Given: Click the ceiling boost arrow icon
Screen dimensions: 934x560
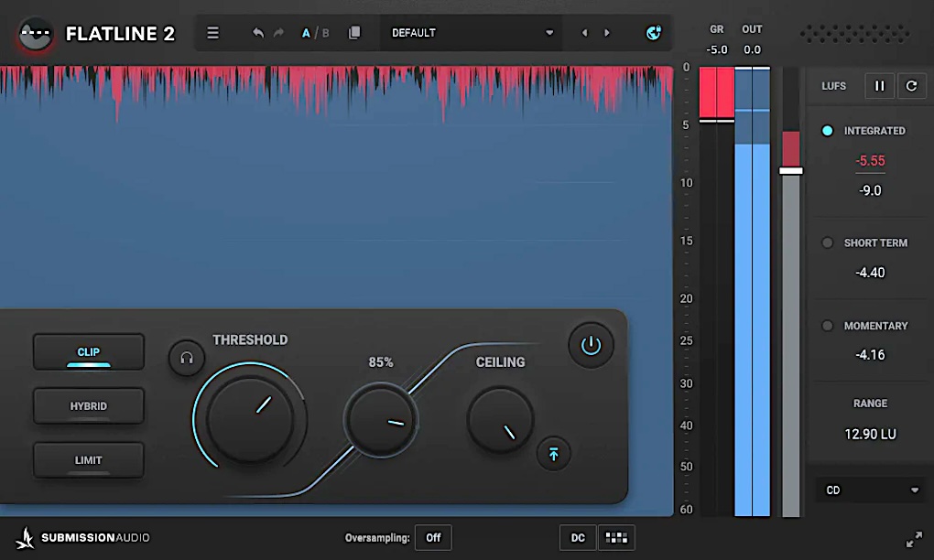Looking at the screenshot, I should tap(554, 454).
